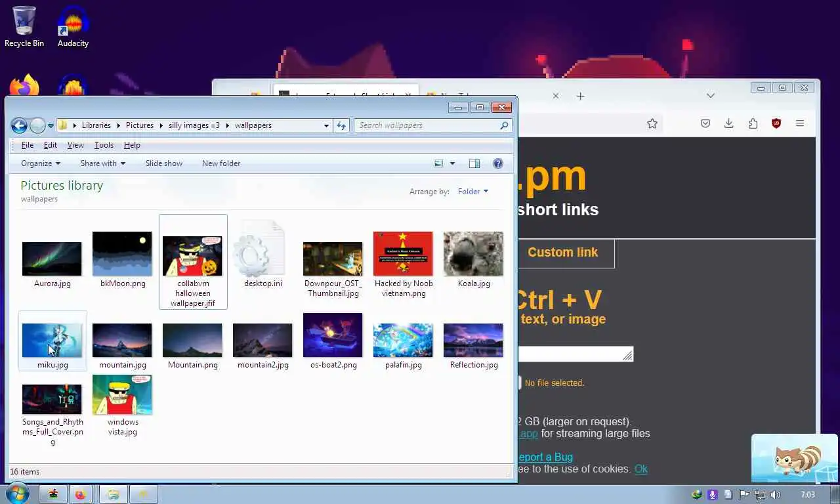
Task: Open the File menu
Action: pos(28,145)
